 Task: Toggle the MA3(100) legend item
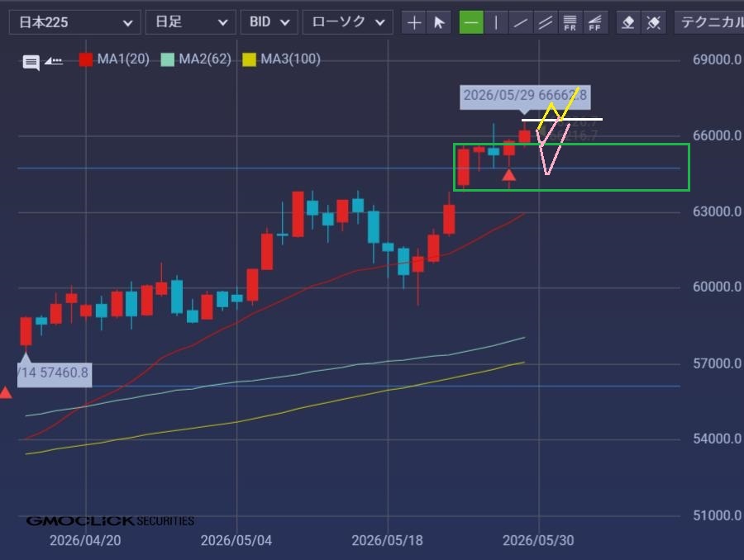(281, 59)
